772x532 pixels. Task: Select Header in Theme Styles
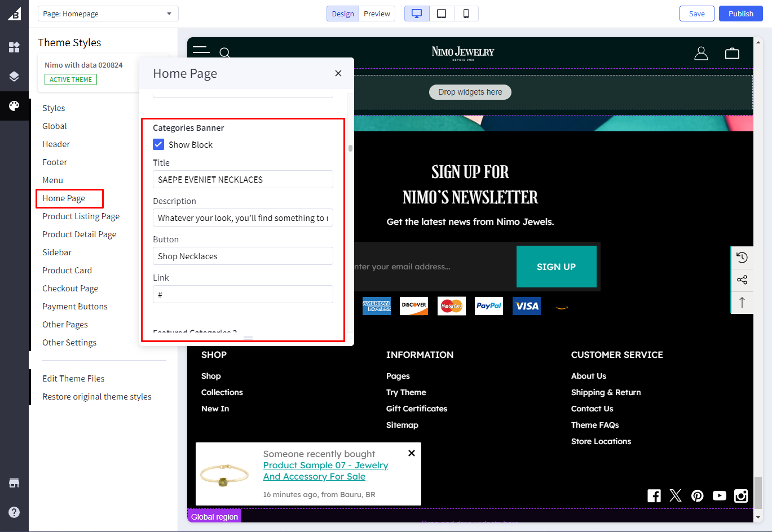(56, 144)
